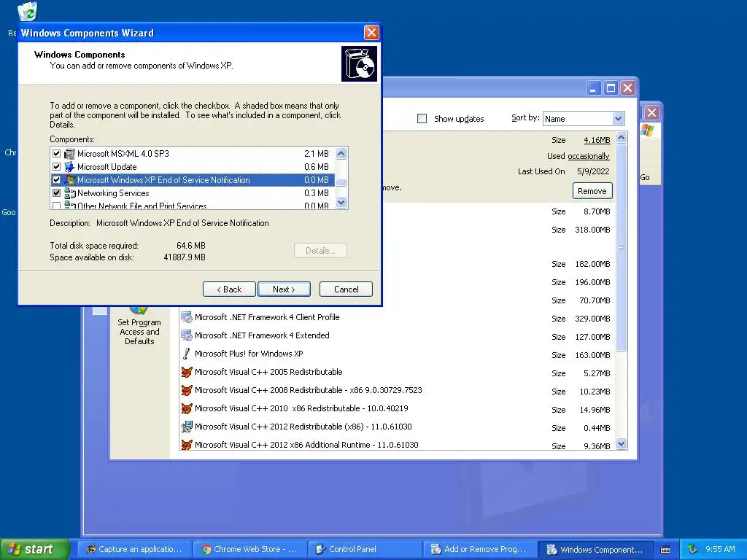Click the Visual C++ 2012 Redistributable (x86) icon
This screenshot has width=747, height=560.
pyautogui.click(x=187, y=427)
